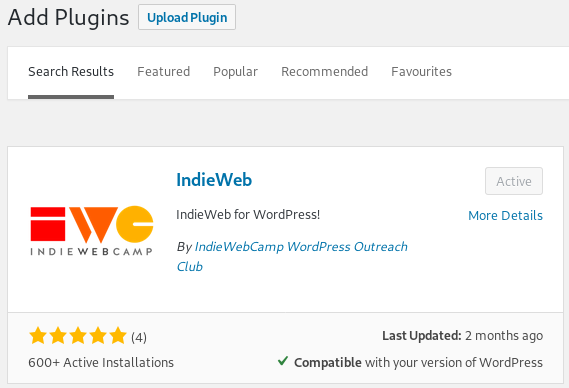
Task: Click the rating count (4)
Action: point(139,337)
